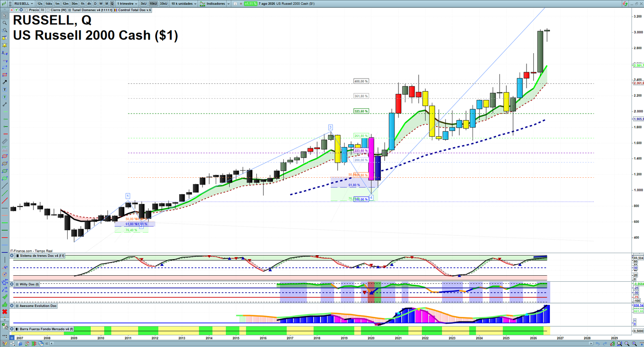Viewport: 644px width, 347px height.
Task: Expand more drawing tools chevron
Action: [x=4, y=320]
